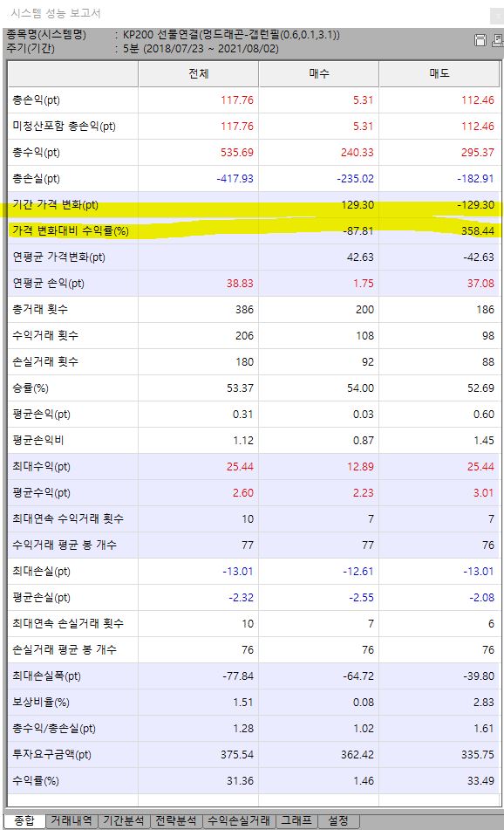Click the 33.49 value in 수익률 row

[x=480, y=781]
